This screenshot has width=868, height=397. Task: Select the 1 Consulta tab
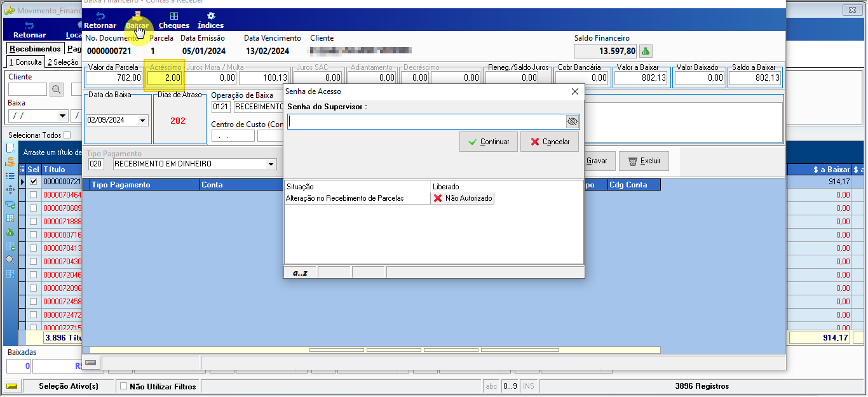pyautogui.click(x=25, y=62)
